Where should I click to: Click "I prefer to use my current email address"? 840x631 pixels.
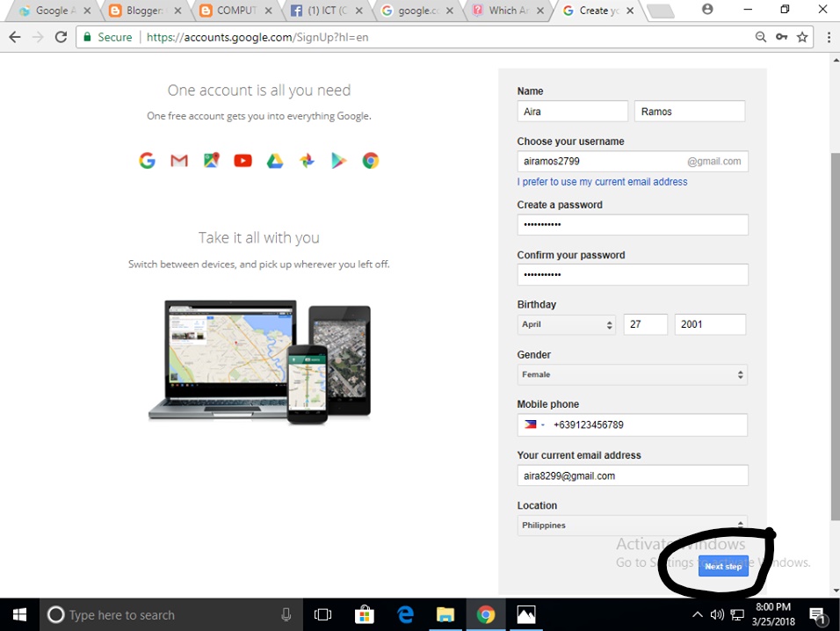pyautogui.click(x=602, y=182)
